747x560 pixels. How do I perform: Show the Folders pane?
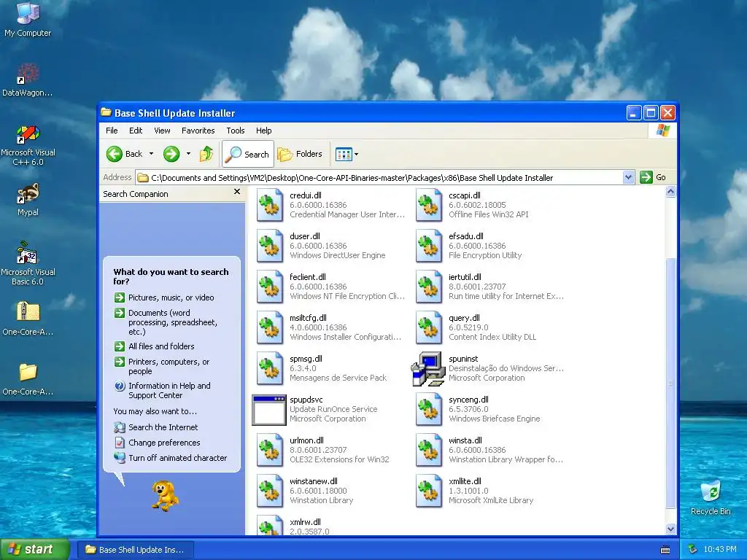300,154
